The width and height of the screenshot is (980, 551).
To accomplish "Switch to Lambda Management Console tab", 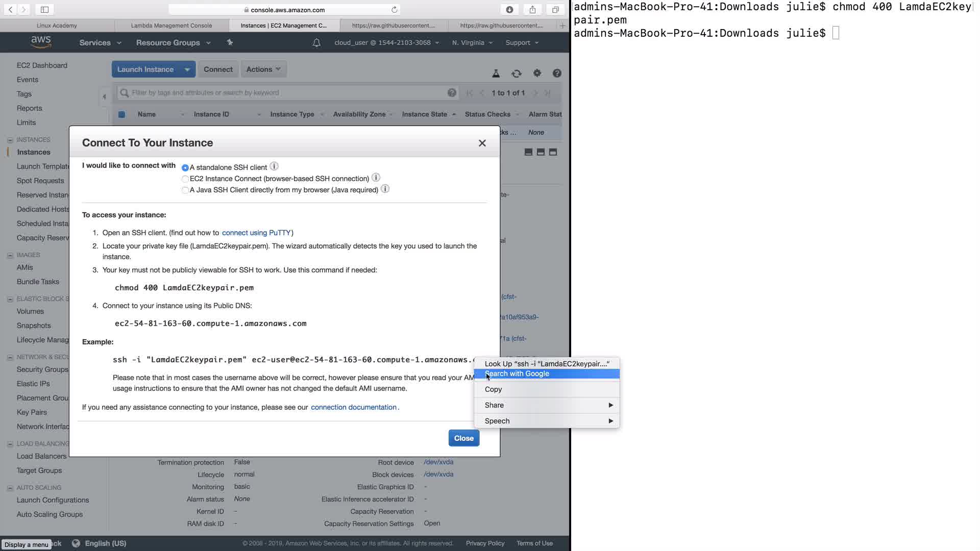I will tap(171, 26).
